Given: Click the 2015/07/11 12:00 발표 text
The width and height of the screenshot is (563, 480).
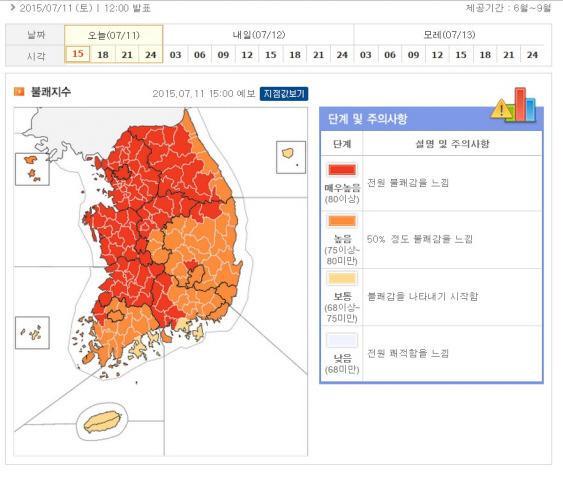Looking at the screenshot, I should click(85, 8).
